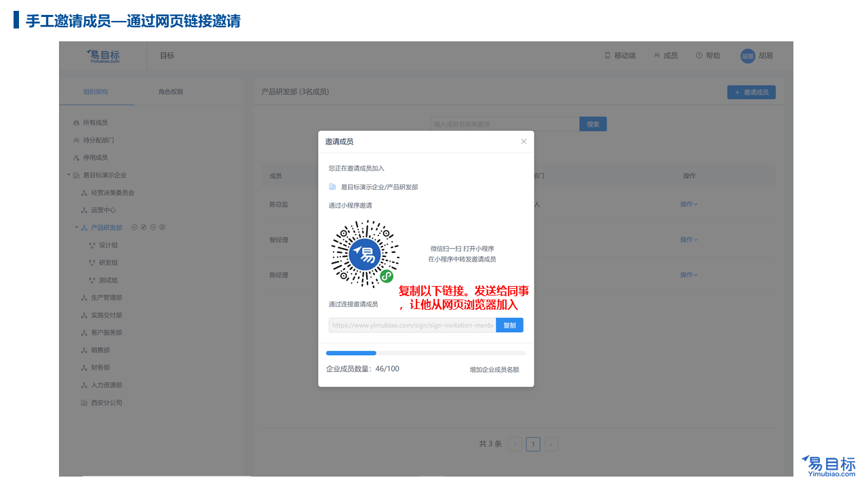Click member name 智经理 in table
Viewport: 868px width, 488px height.
(279, 240)
